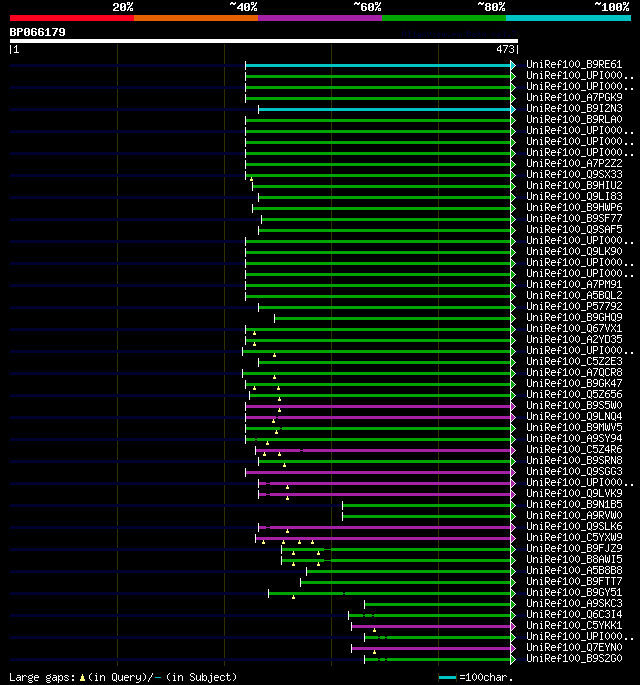Select the UniRef100_A9SKC3 label
This screenshot has height=685, width=640.
coord(574,603)
